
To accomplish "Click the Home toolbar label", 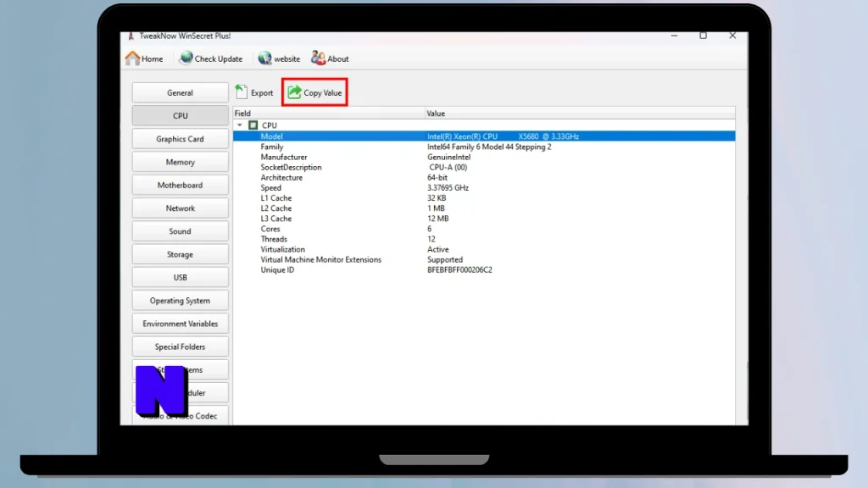I will point(153,58).
